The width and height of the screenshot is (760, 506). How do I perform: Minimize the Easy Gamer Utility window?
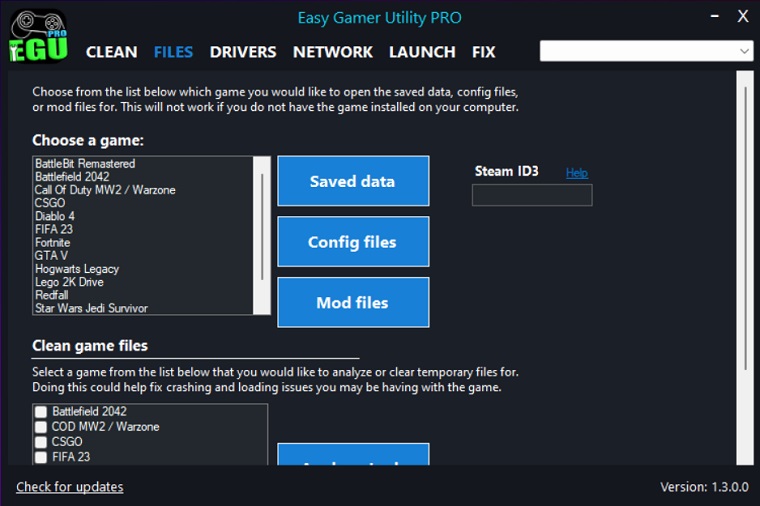click(714, 16)
